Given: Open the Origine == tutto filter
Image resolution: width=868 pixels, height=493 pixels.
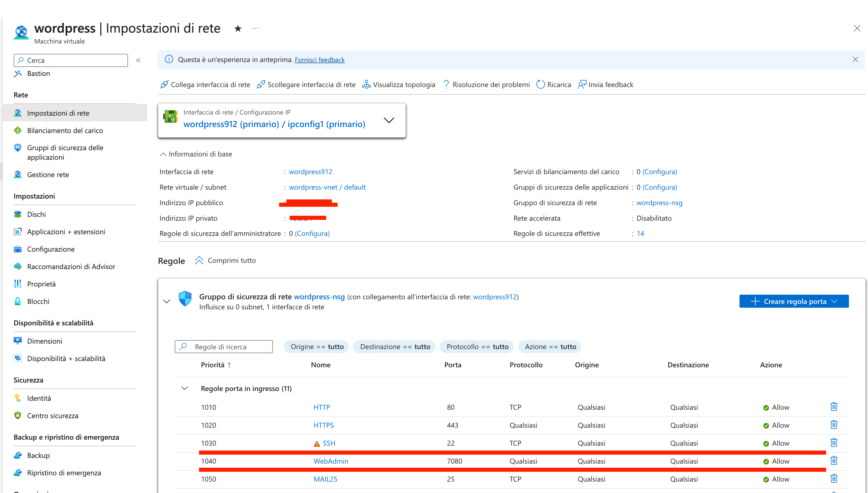Looking at the screenshot, I should (x=316, y=347).
